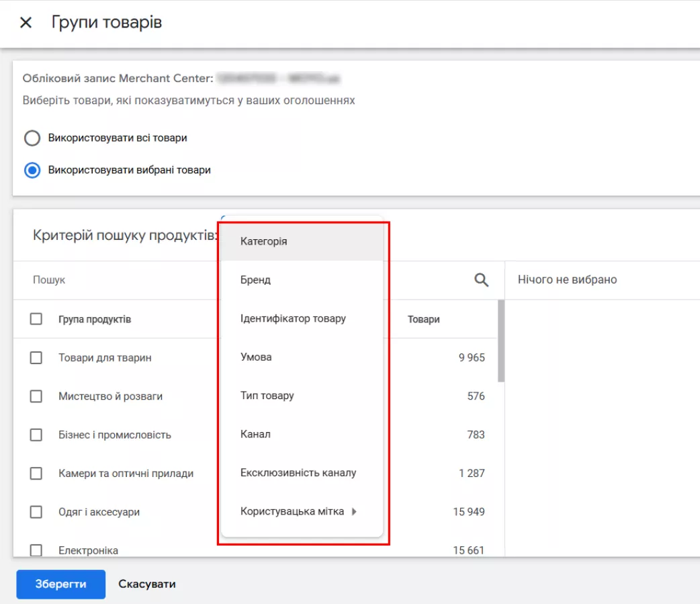
Task: Tick the Мистецтво й розваги checkbox
Action: click(36, 396)
